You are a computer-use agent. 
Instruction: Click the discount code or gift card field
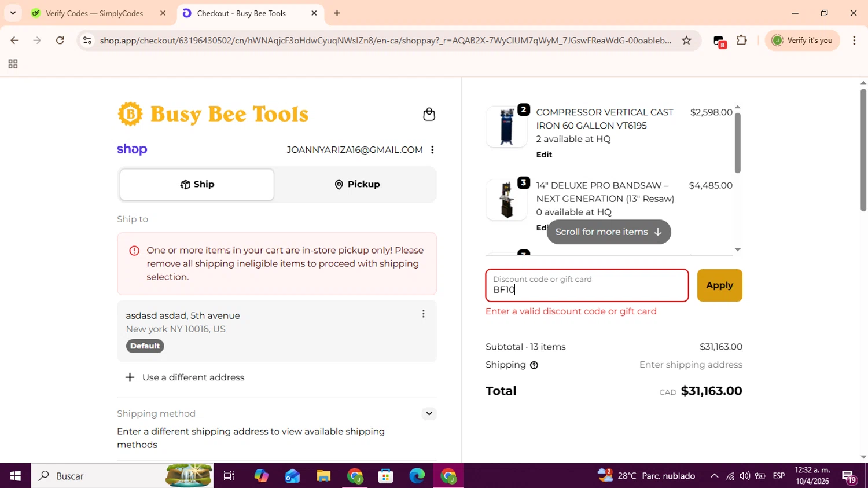587,285
